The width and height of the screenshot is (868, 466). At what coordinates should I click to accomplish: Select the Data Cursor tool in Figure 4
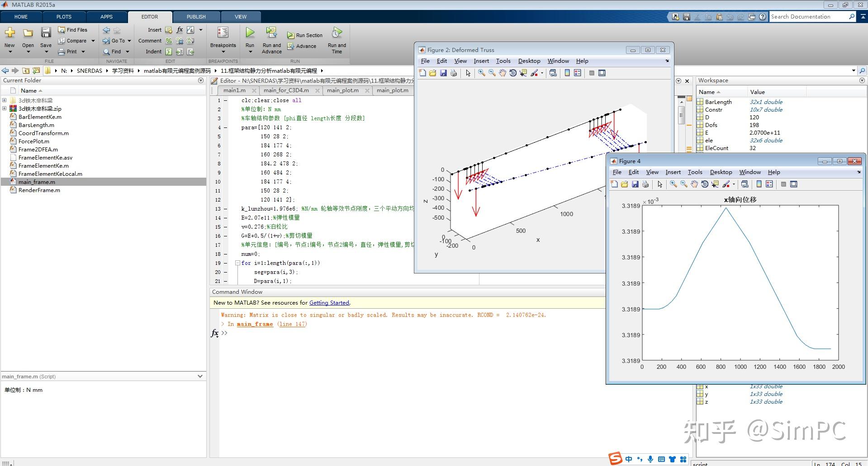tap(715, 184)
